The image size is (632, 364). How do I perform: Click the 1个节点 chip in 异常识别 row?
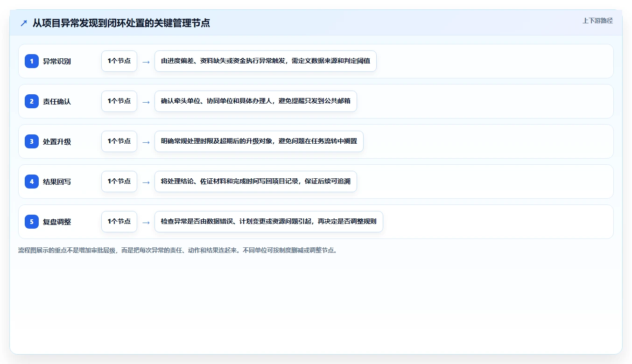(119, 61)
